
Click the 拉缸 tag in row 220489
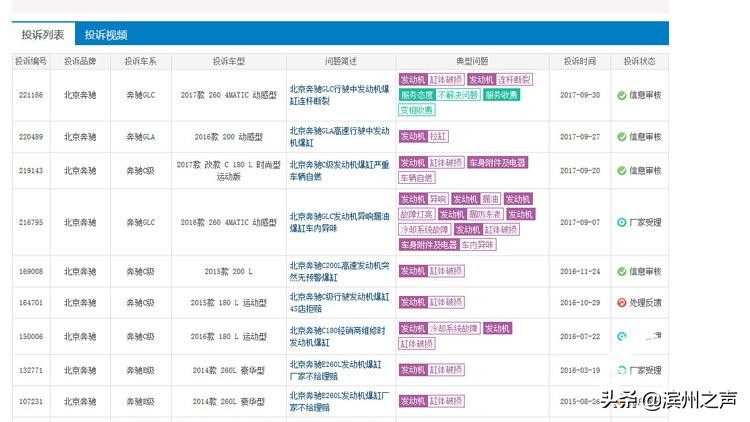coord(438,136)
